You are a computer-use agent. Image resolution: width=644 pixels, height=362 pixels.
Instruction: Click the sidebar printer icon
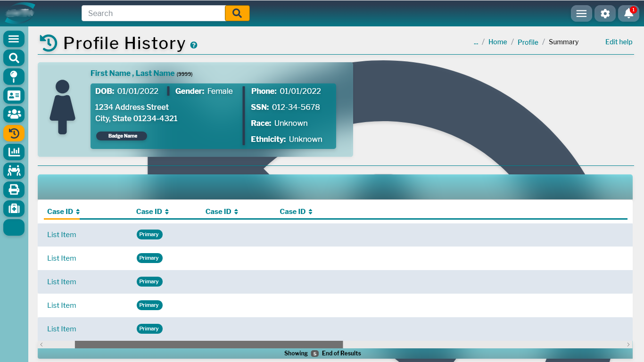click(x=14, y=189)
